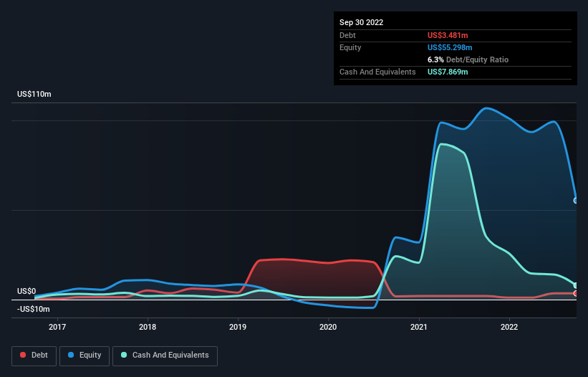
Task: Click the US$55.298m equity value
Action: tap(450, 47)
